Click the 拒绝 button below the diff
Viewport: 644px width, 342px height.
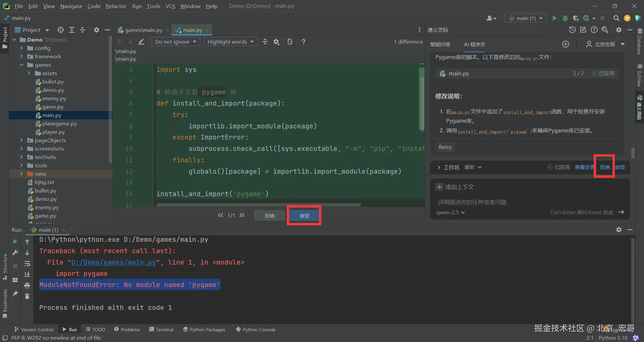click(269, 216)
